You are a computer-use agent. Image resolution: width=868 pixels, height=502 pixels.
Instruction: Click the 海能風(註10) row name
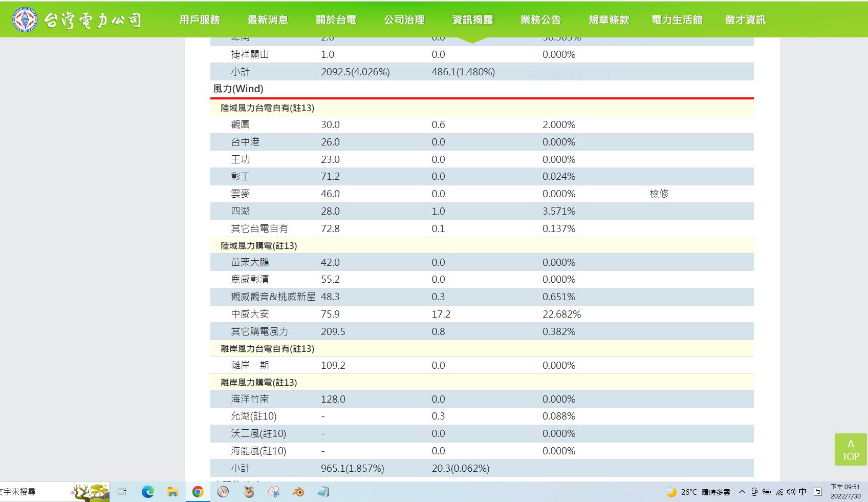258,451
